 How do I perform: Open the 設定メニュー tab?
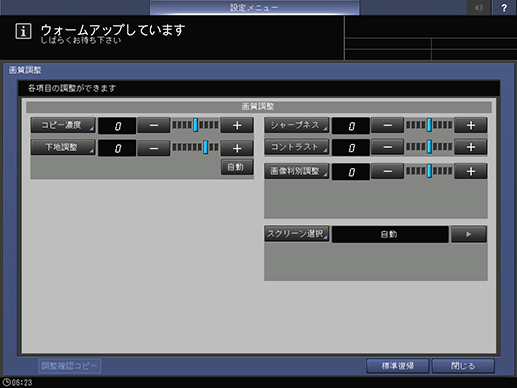coord(254,7)
